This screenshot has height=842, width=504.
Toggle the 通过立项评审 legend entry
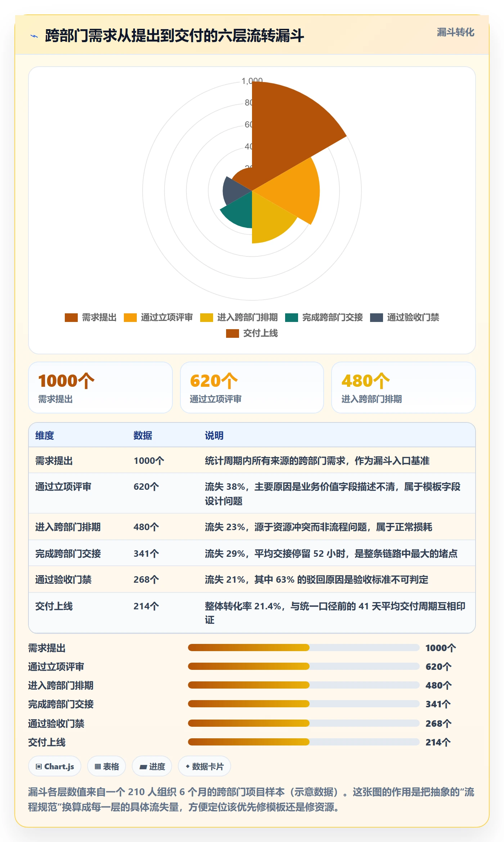[158, 318]
